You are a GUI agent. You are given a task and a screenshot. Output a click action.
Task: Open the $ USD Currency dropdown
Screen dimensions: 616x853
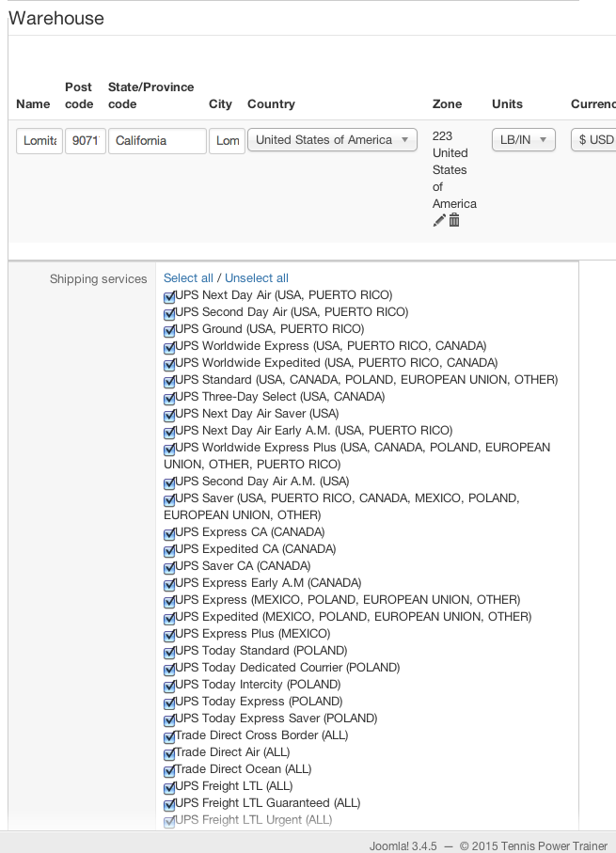(593, 140)
